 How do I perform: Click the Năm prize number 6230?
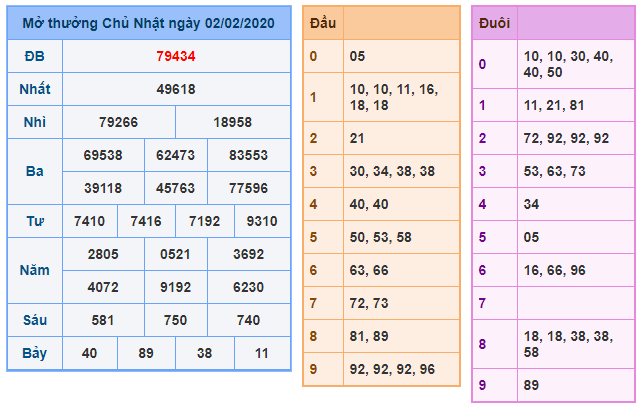click(x=247, y=286)
